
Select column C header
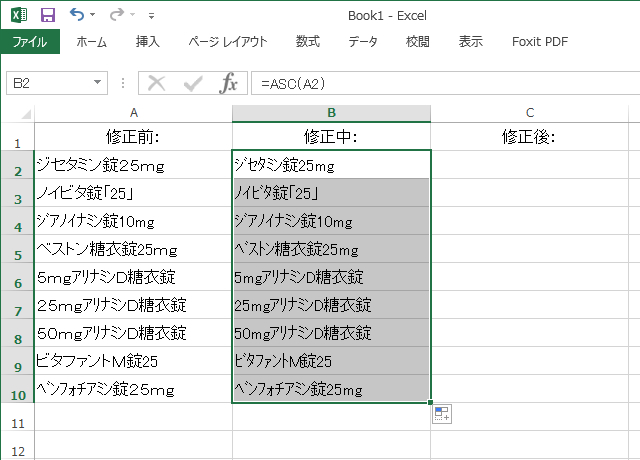pos(530,112)
